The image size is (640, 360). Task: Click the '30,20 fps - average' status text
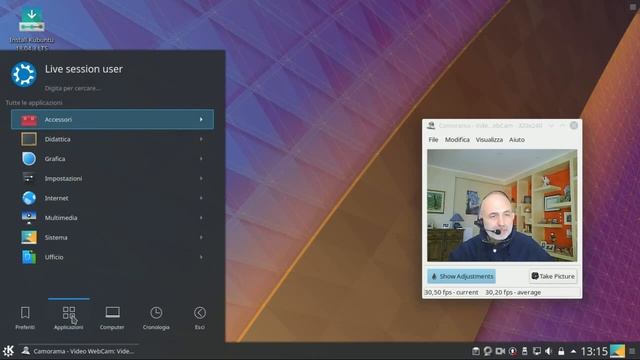tap(513, 292)
